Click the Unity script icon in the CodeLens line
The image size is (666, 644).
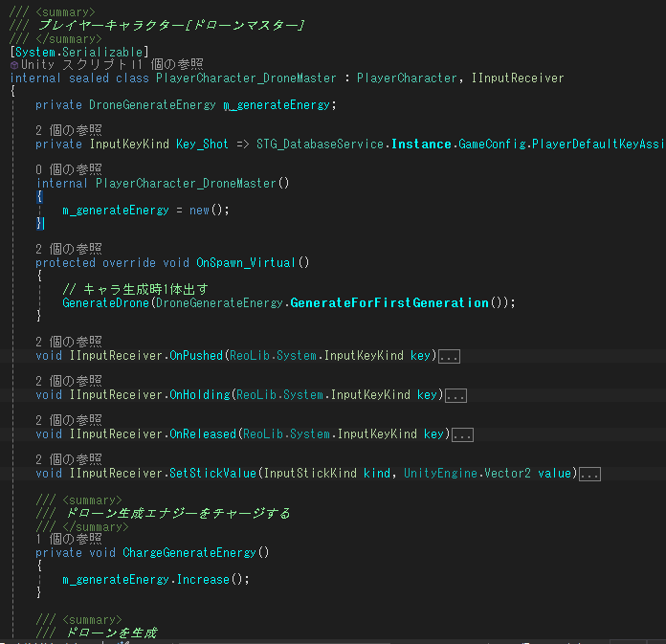pos(14,65)
